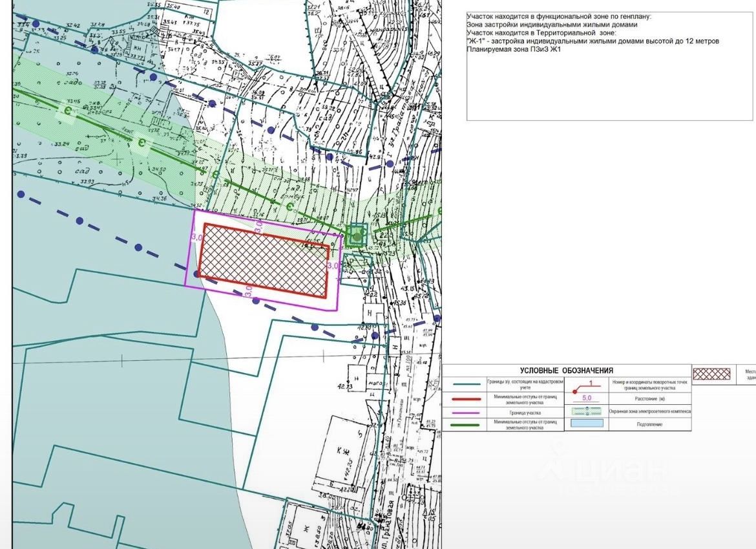
Task: Click the 'Границы з/у, состоящих на кадастровом учете' label
Action: [525, 384]
